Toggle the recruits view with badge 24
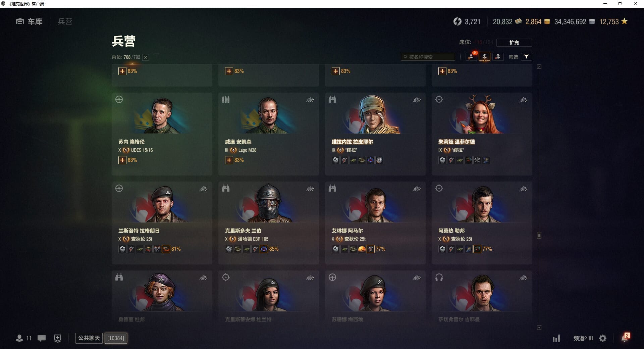 (471, 57)
